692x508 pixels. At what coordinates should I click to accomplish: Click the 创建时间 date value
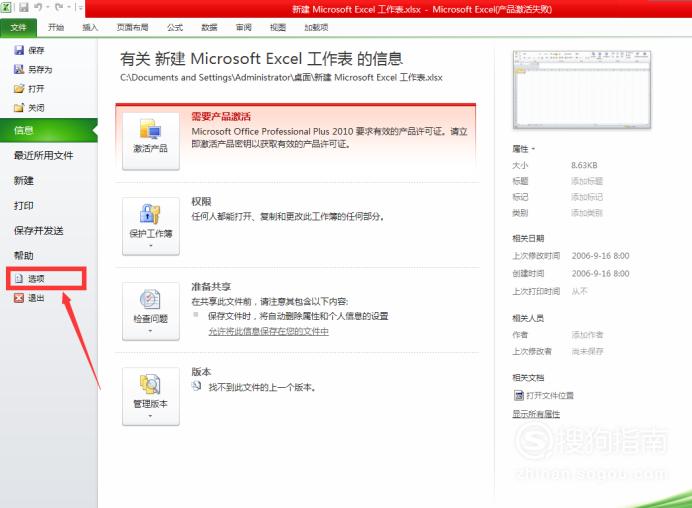coord(601,274)
